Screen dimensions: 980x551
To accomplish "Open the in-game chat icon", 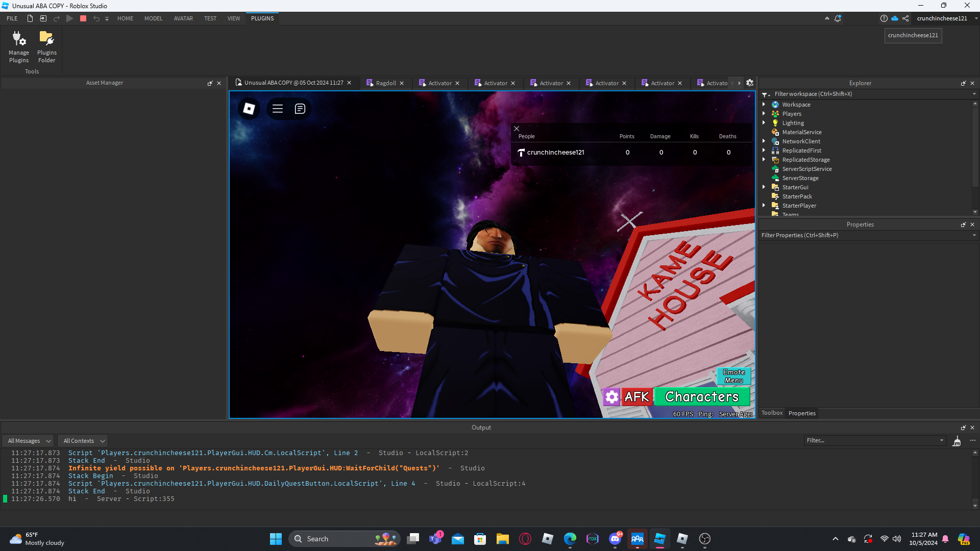I will pos(300,109).
